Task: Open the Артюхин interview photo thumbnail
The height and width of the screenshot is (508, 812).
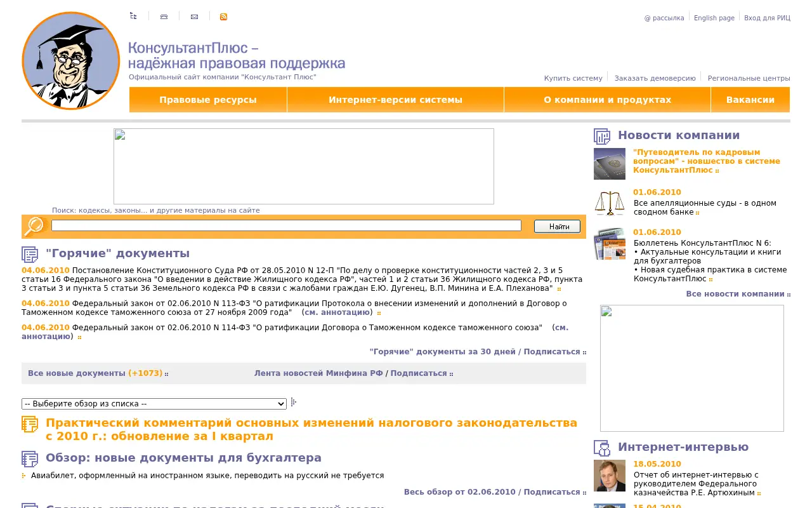Action: click(x=610, y=476)
